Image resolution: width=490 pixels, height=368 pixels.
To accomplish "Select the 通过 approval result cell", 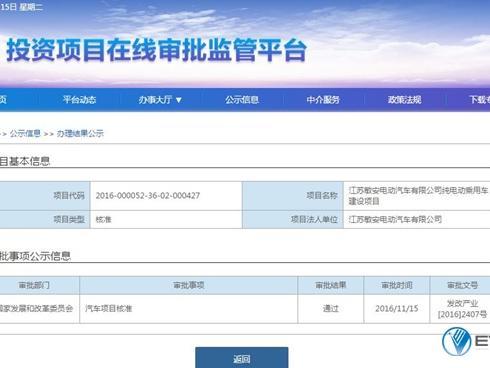I will click(331, 309).
